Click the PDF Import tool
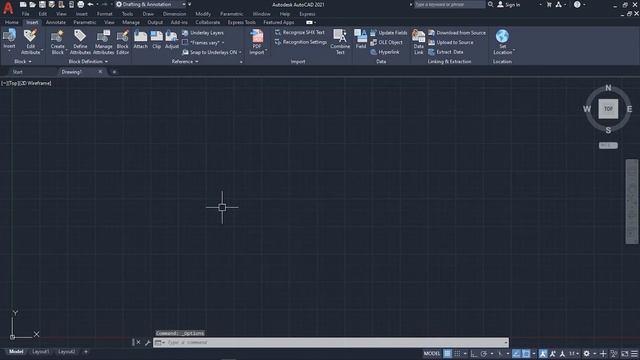 point(257,41)
